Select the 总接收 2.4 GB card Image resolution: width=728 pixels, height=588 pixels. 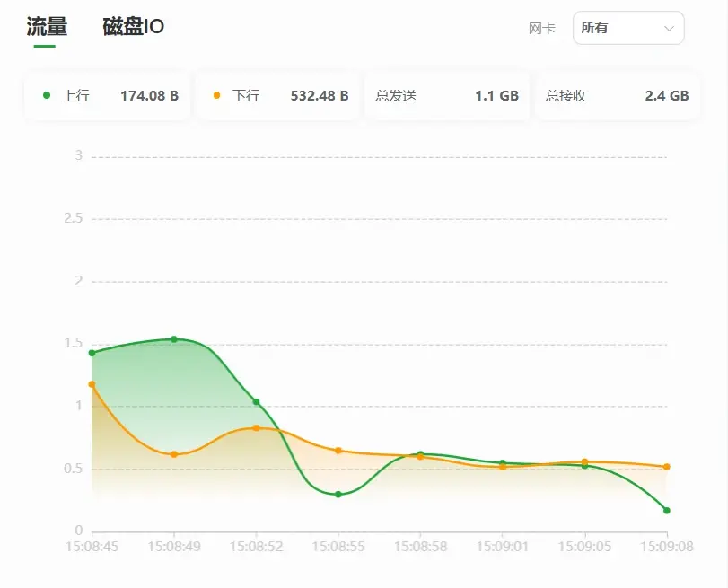click(617, 96)
